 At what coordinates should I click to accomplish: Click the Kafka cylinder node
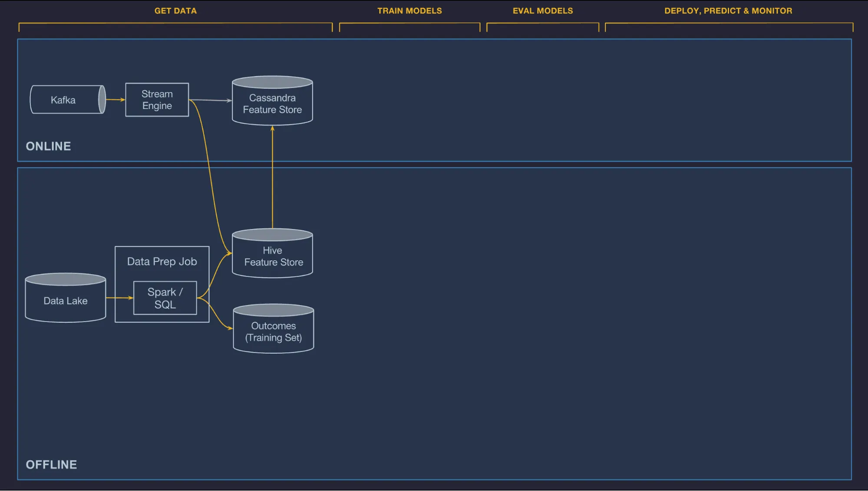coord(66,100)
